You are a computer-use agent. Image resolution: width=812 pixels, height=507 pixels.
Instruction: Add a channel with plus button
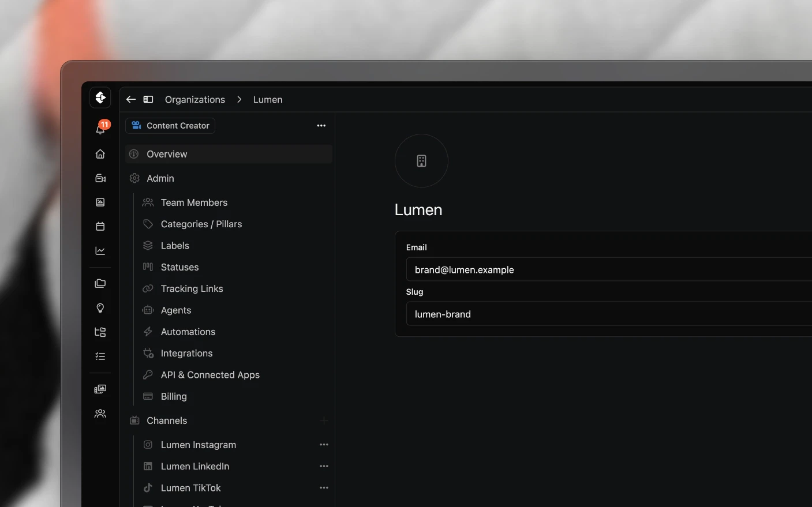pos(324,420)
